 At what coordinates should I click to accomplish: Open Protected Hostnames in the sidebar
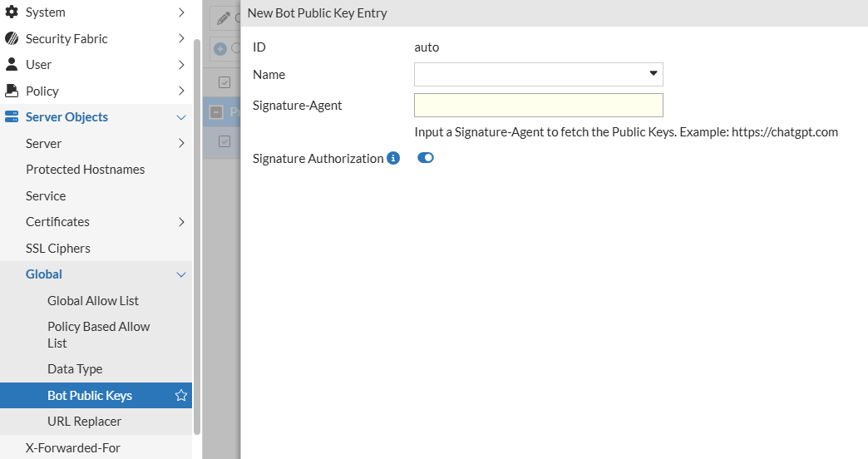click(x=85, y=170)
